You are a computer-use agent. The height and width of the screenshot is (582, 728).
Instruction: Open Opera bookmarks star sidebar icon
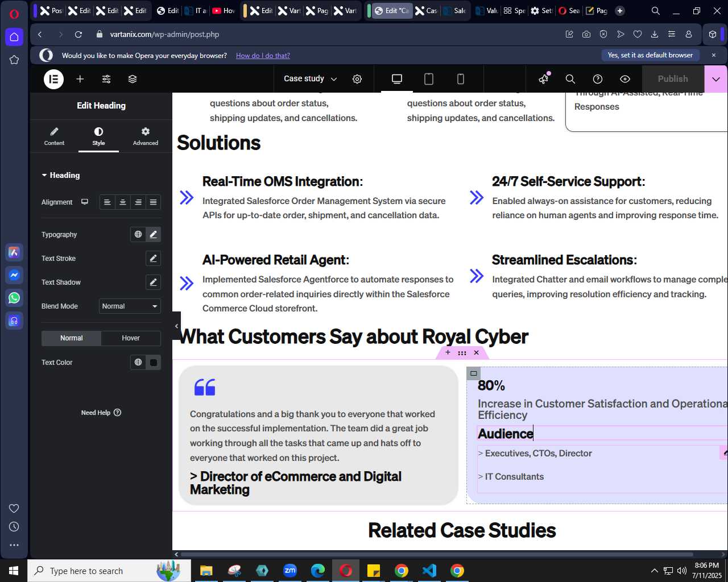(14, 60)
